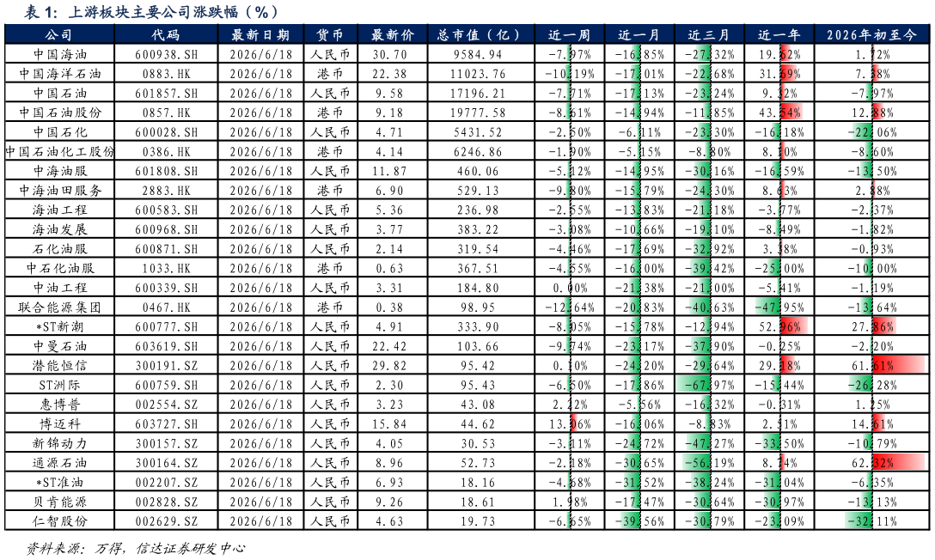Click market value 18.16

tap(480, 483)
